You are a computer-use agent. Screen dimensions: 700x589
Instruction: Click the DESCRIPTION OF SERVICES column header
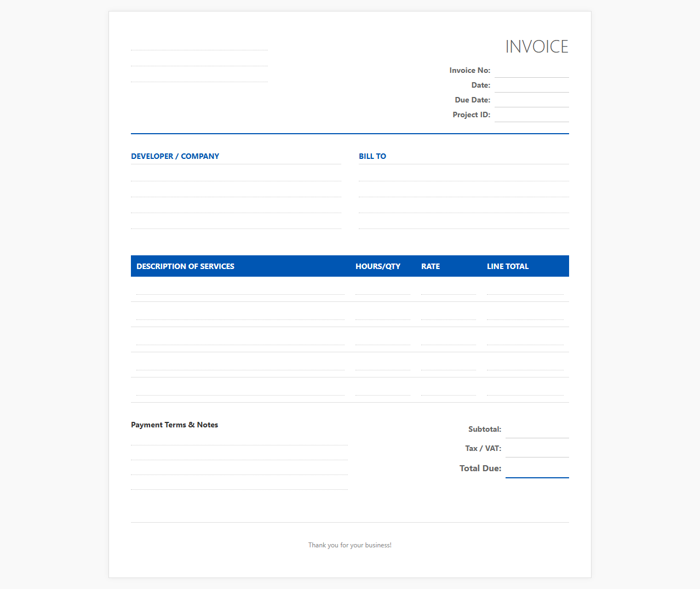pyautogui.click(x=185, y=266)
